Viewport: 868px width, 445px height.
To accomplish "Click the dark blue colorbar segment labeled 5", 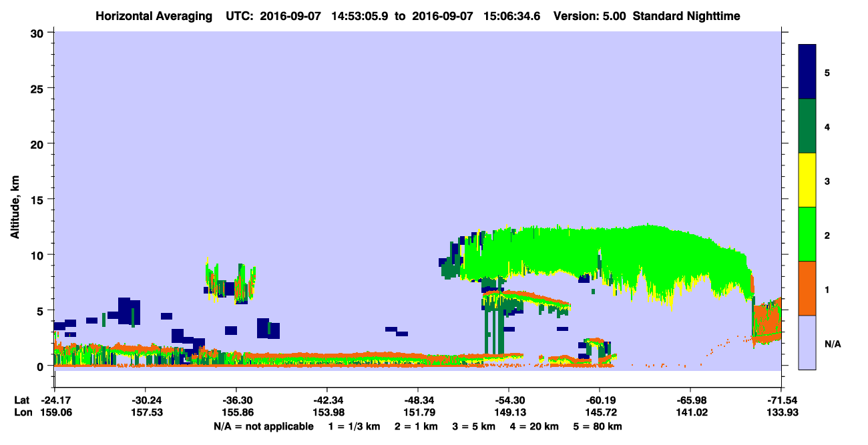I will (x=807, y=72).
